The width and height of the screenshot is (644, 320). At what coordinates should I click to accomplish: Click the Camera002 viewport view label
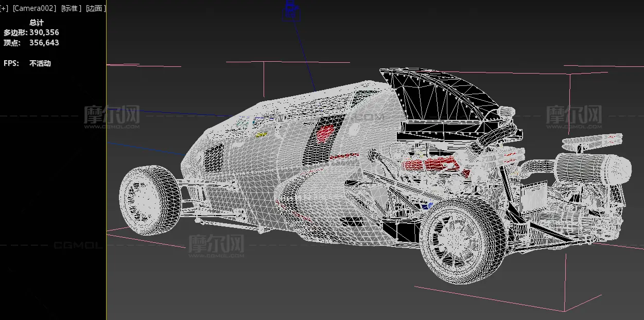(x=34, y=8)
